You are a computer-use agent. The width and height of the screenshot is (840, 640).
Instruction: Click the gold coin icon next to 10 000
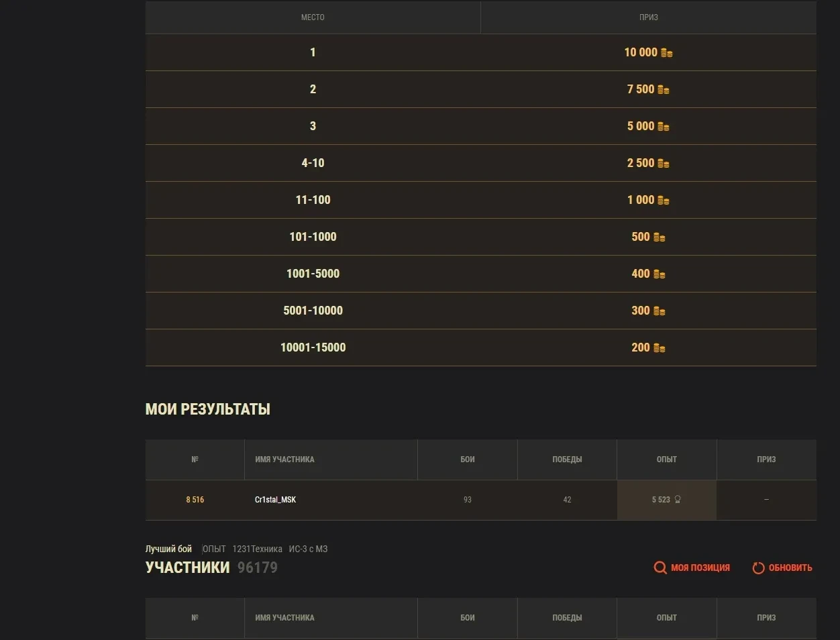click(666, 53)
